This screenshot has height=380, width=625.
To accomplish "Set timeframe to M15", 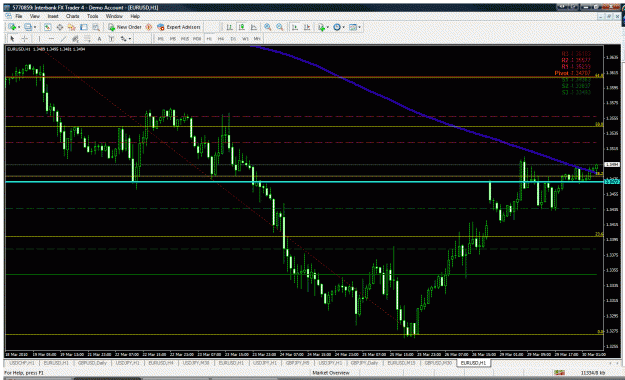I will point(185,39).
